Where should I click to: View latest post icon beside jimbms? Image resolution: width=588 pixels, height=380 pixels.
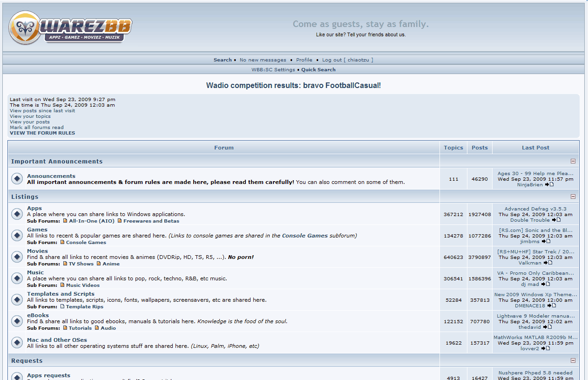pos(546,241)
